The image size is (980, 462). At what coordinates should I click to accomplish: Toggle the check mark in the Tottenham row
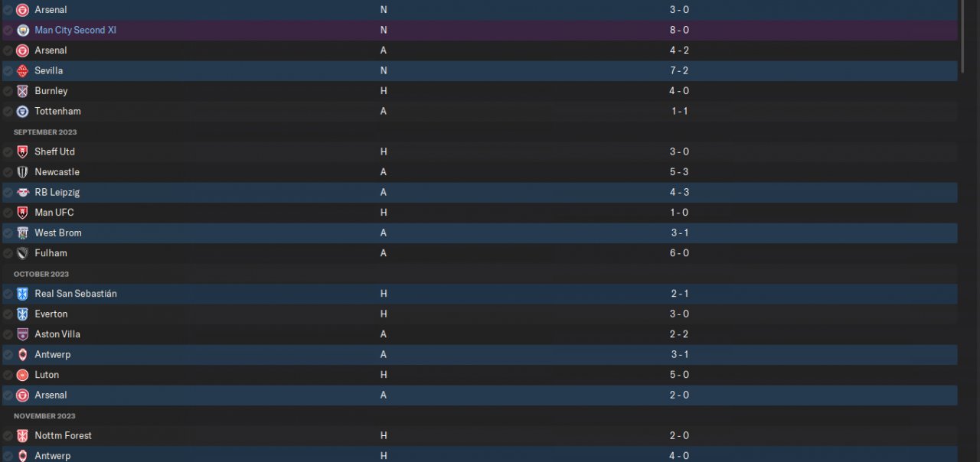[8, 112]
